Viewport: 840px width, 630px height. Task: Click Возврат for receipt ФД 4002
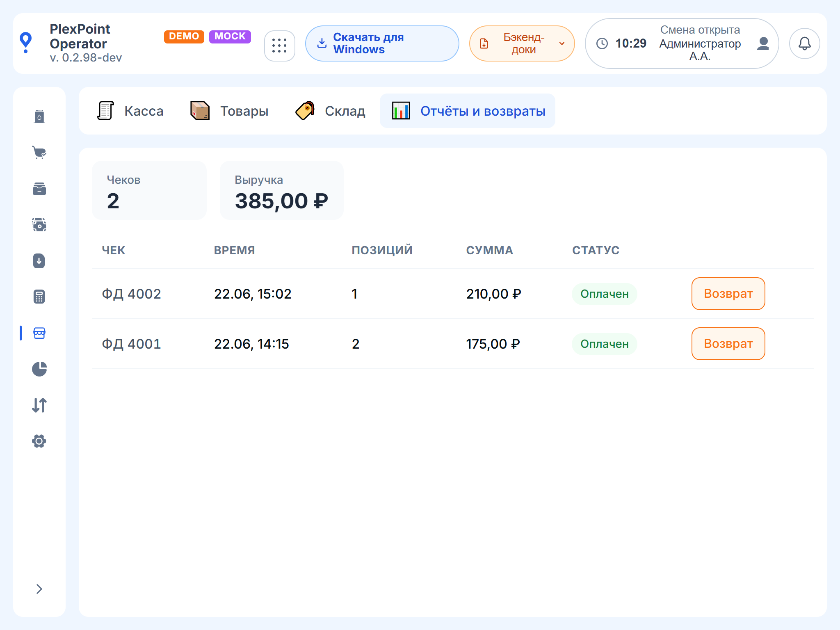[728, 294]
